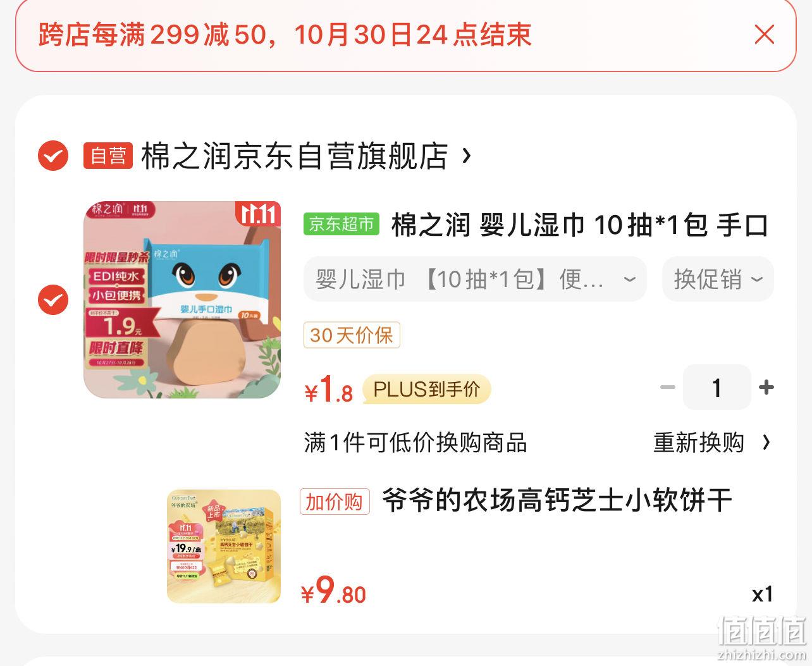The width and height of the screenshot is (812, 666).
Task: Tap the chevron beside 重新换购
Action: pyautogui.click(x=766, y=442)
